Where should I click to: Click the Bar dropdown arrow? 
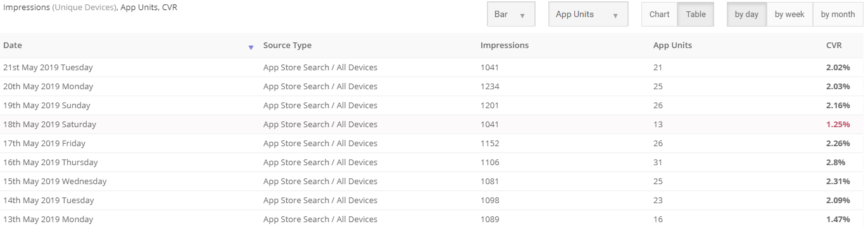522,16
